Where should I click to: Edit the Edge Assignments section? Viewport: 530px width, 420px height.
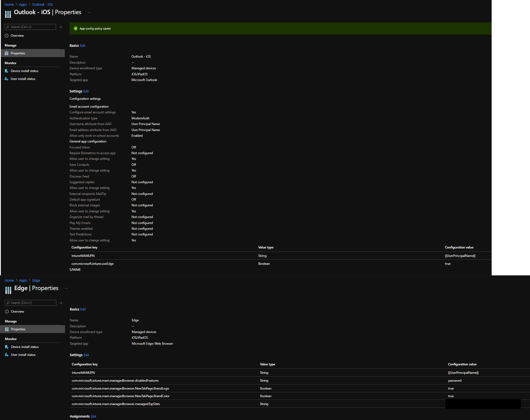click(x=93, y=416)
